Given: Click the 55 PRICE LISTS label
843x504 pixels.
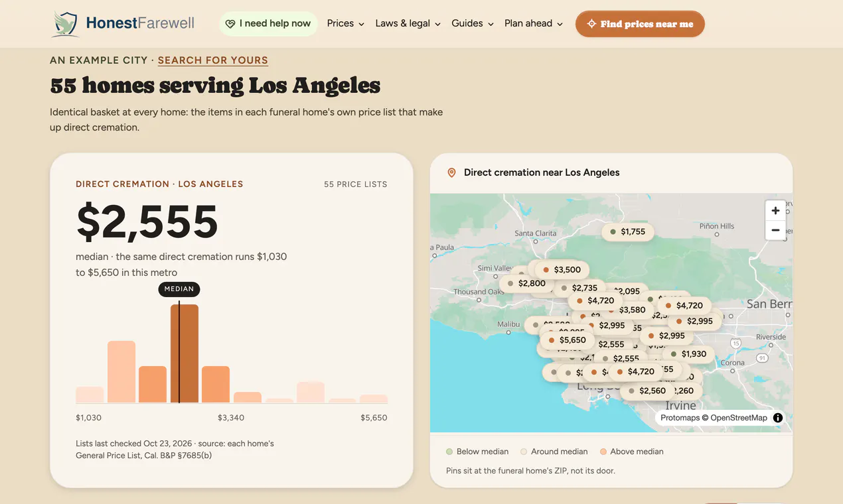Looking at the screenshot, I should pos(355,184).
